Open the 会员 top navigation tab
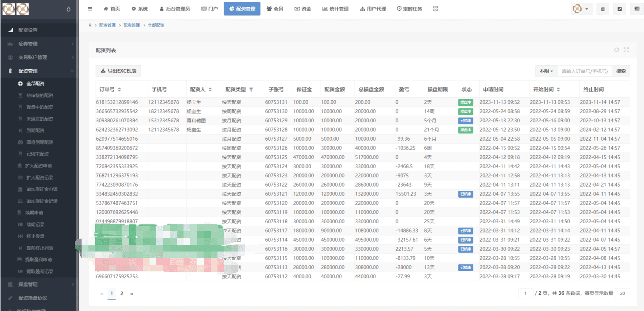Viewport: 644px width, 311px height. pyautogui.click(x=275, y=9)
